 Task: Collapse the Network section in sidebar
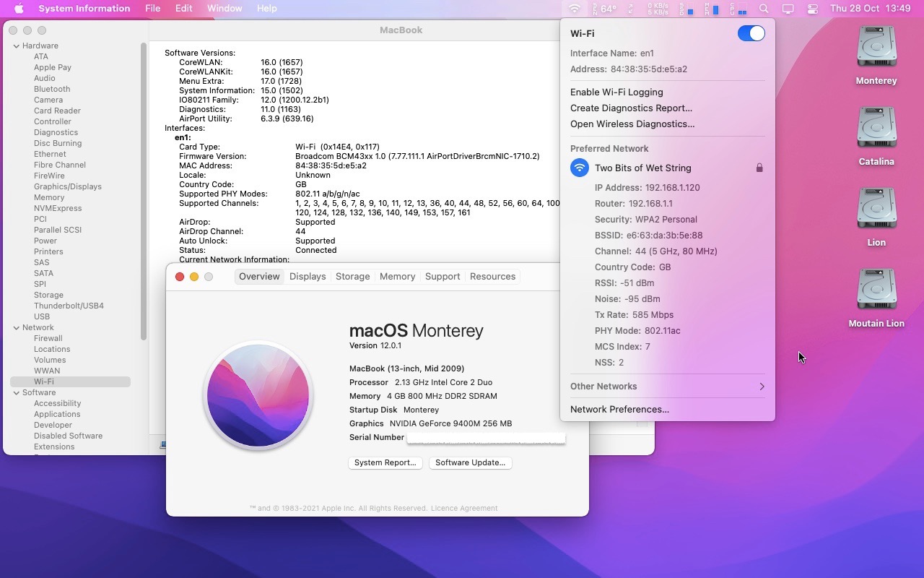point(16,327)
